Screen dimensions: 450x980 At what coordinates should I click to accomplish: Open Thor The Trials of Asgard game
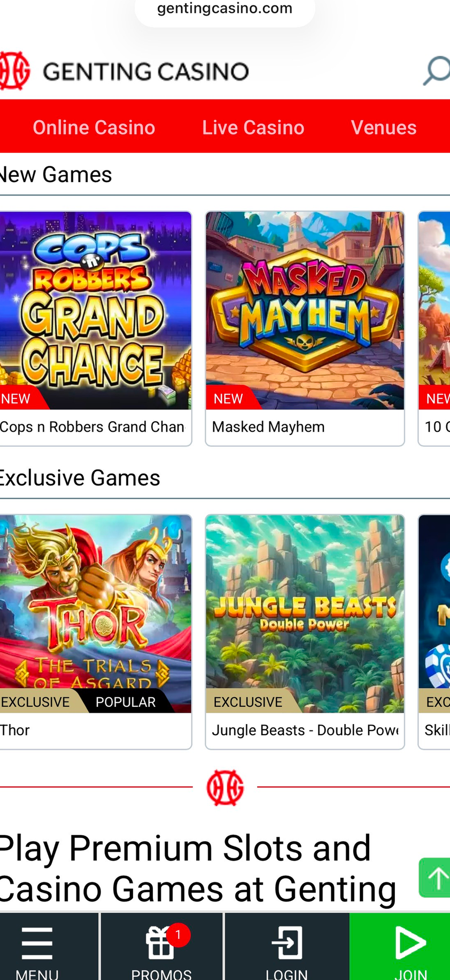(95, 613)
